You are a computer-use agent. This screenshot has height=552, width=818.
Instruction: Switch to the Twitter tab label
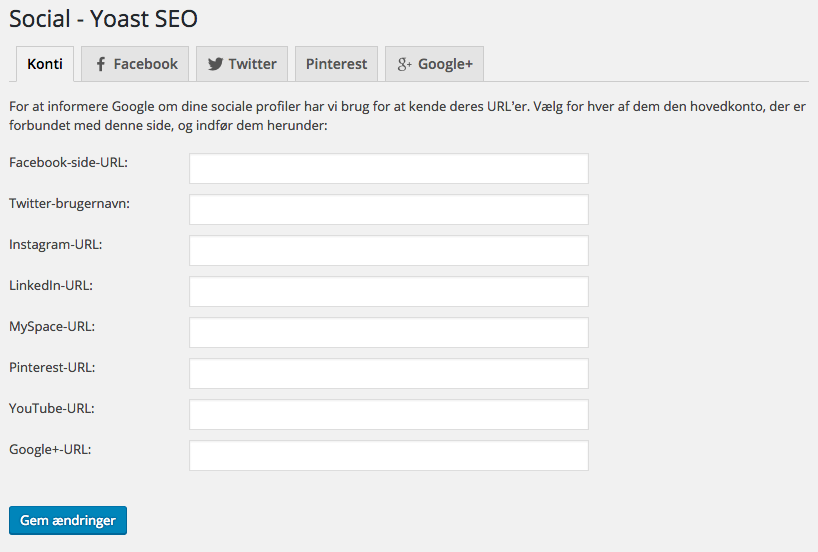252,64
